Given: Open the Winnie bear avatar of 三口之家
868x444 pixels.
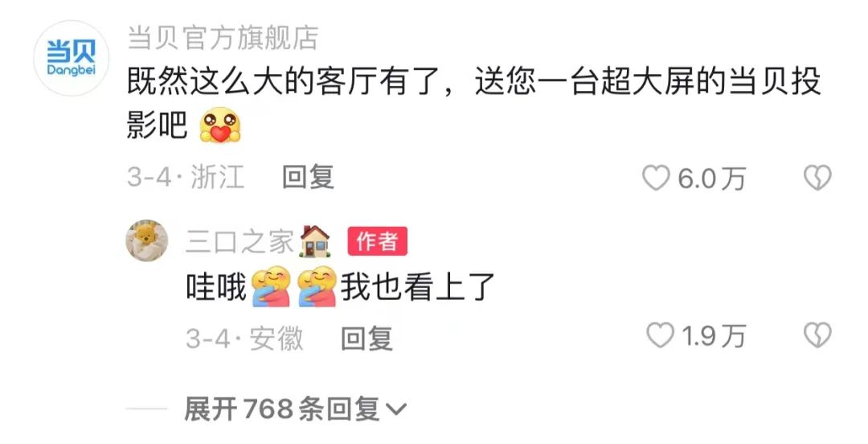Looking at the screenshot, I should [x=147, y=240].
